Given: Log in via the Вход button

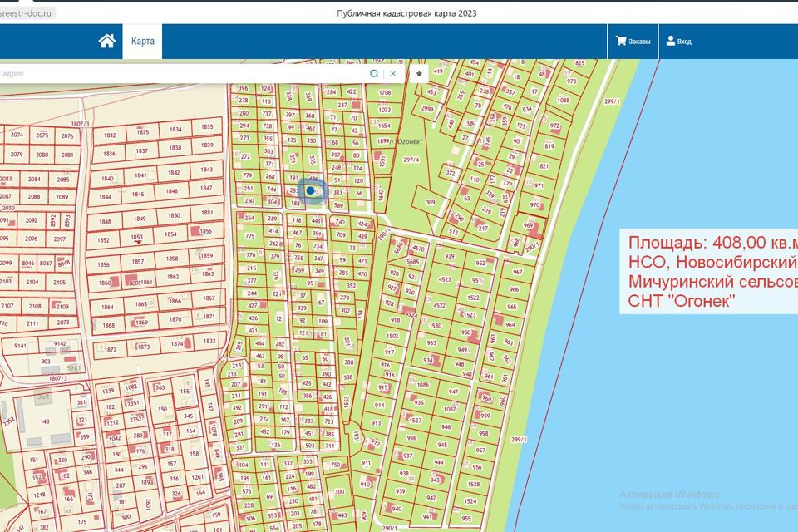Looking at the screenshot, I should [678, 42].
